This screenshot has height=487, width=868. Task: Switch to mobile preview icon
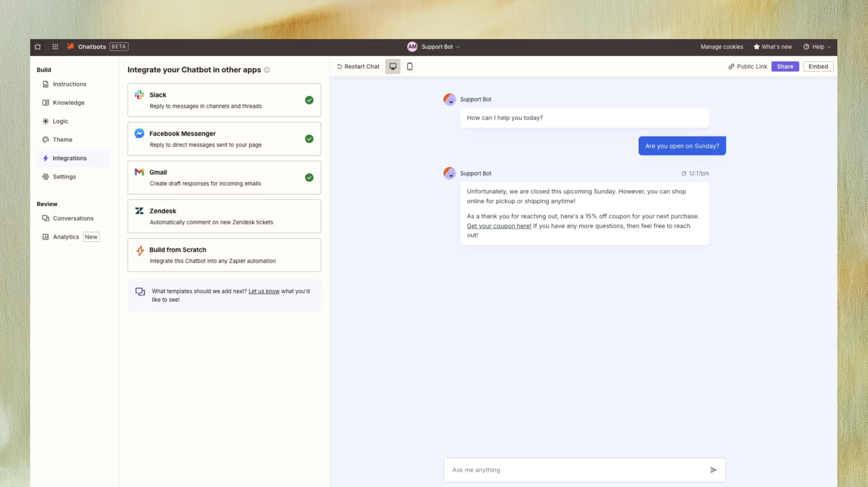(x=409, y=66)
